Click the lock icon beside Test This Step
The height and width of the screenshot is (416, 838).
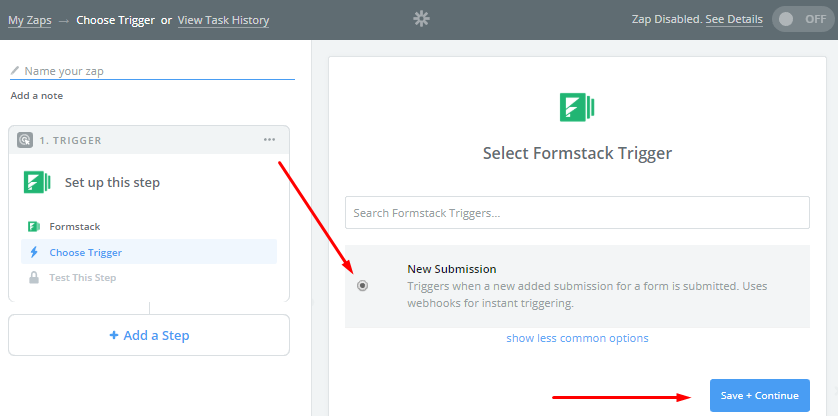coord(33,277)
